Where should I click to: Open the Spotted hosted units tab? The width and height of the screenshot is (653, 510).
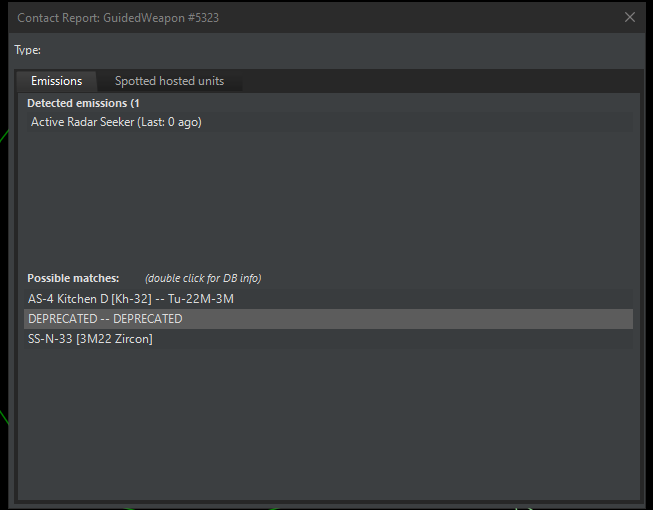point(169,81)
